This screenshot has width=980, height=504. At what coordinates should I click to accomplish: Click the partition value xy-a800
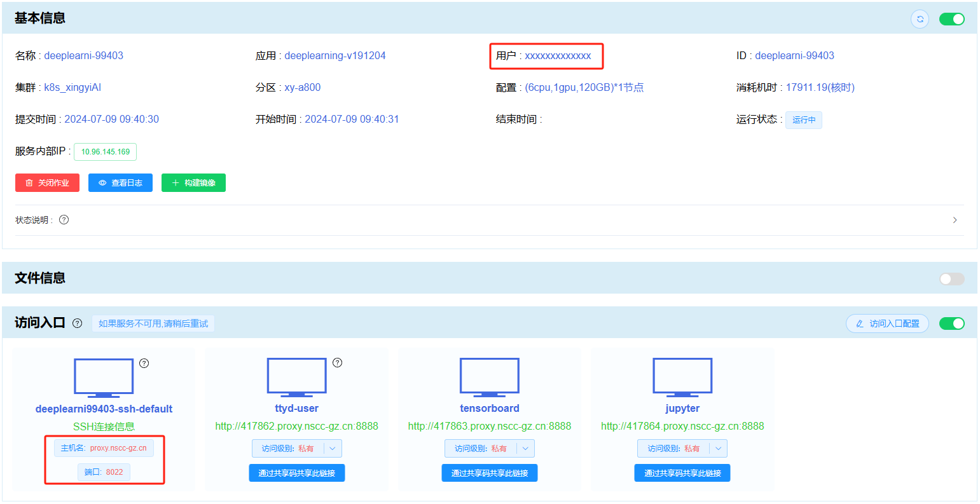click(303, 88)
